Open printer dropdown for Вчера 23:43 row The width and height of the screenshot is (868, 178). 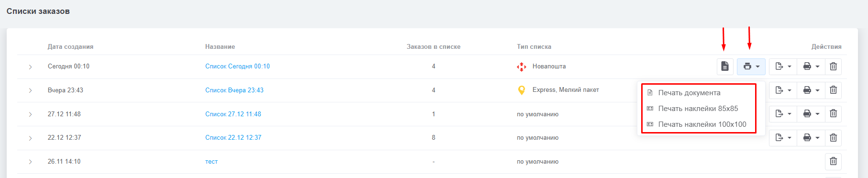[x=811, y=90]
